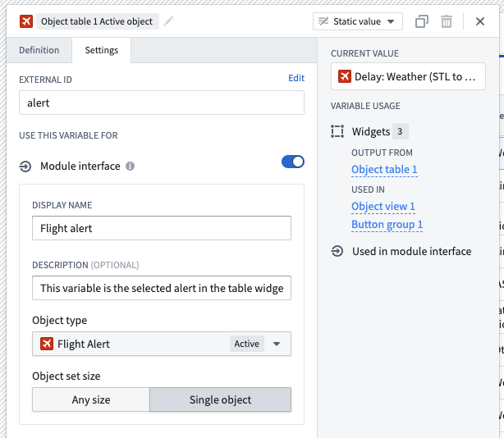Click the Object table 1 Active object title
Screen dimensions: 504x438
pos(97,21)
